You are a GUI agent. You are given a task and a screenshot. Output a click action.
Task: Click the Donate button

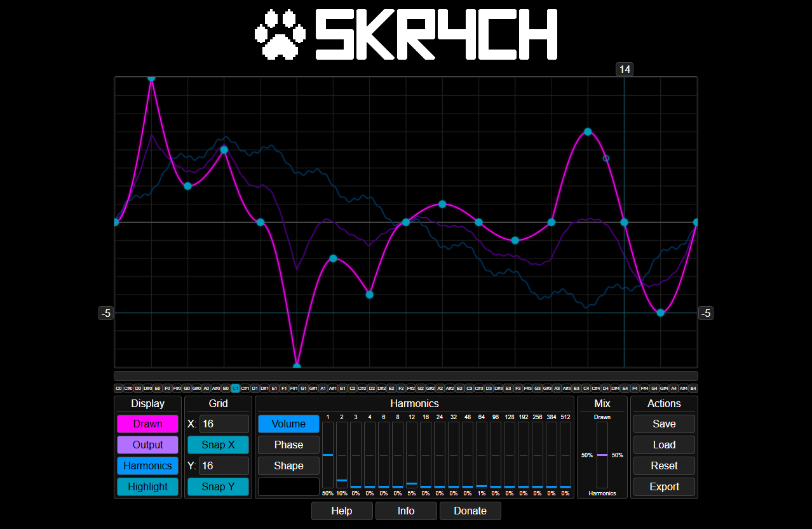point(470,511)
